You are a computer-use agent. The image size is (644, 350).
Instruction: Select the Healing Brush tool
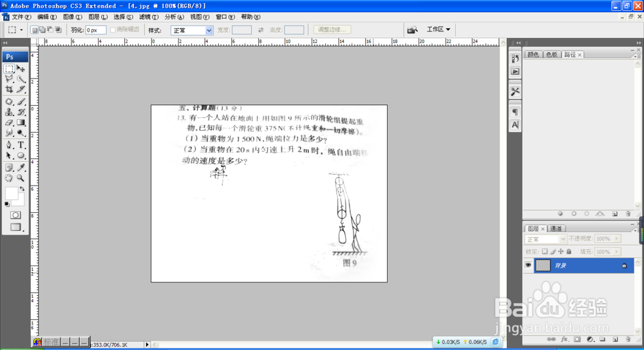pyautogui.click(x=9, y=102)
